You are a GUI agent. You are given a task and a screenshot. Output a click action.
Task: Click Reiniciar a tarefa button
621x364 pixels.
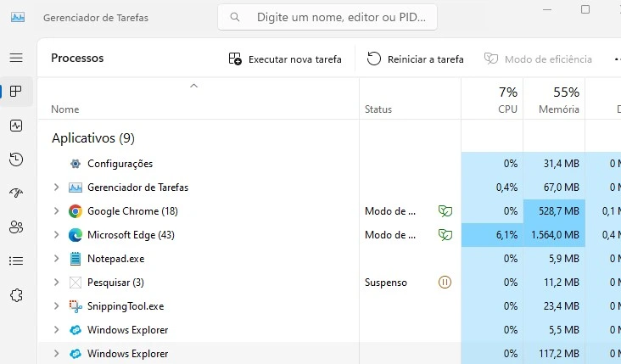click(415, 59)
